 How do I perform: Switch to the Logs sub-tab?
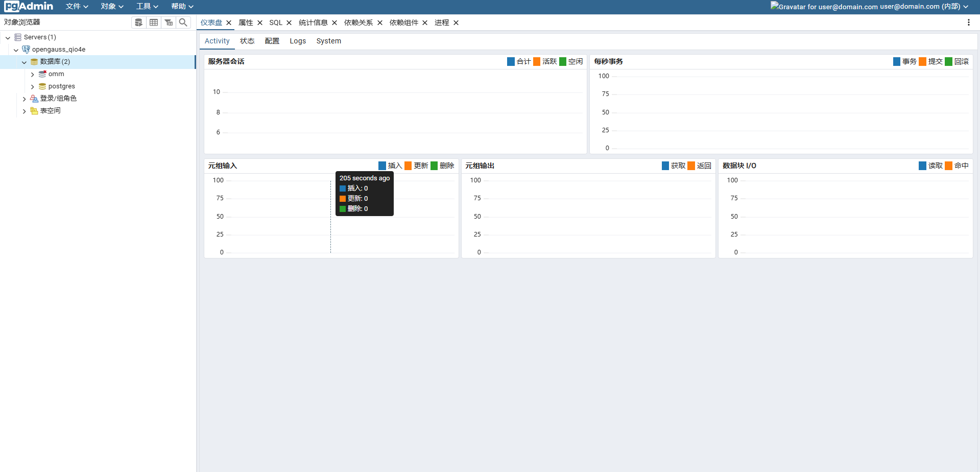(298, 41)
